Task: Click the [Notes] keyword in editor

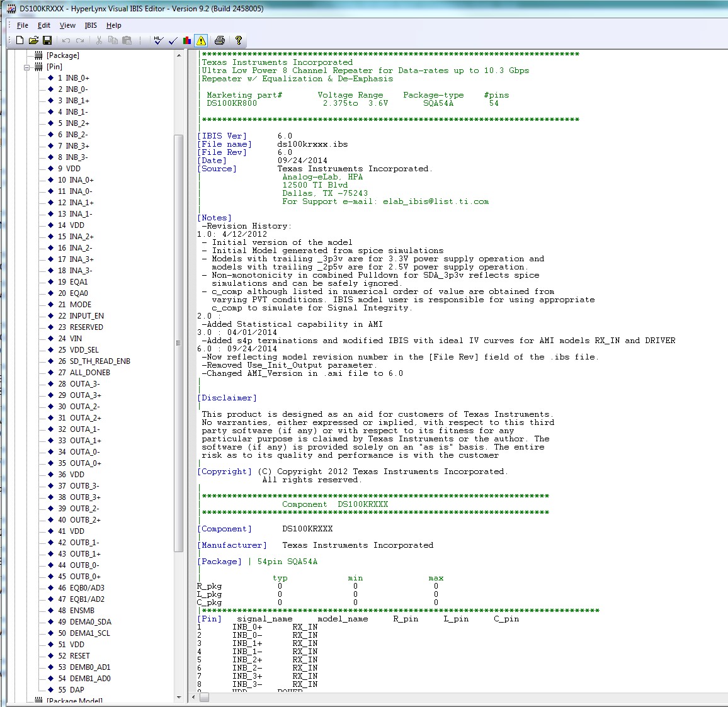Action: point(215,218)
